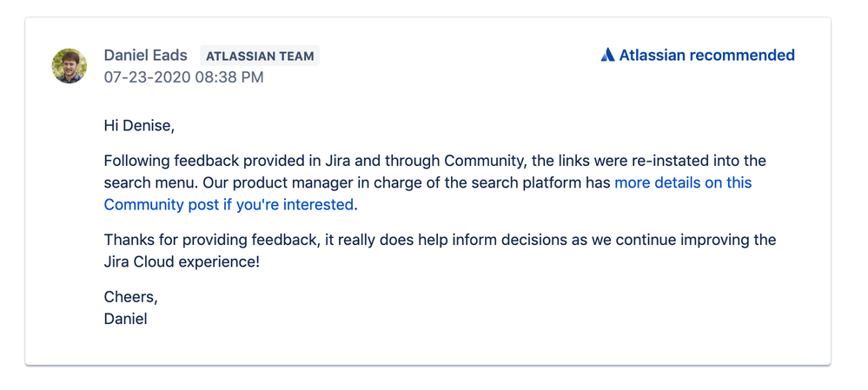Follow 'Community post if you're interested' link text

pos(229,205)
